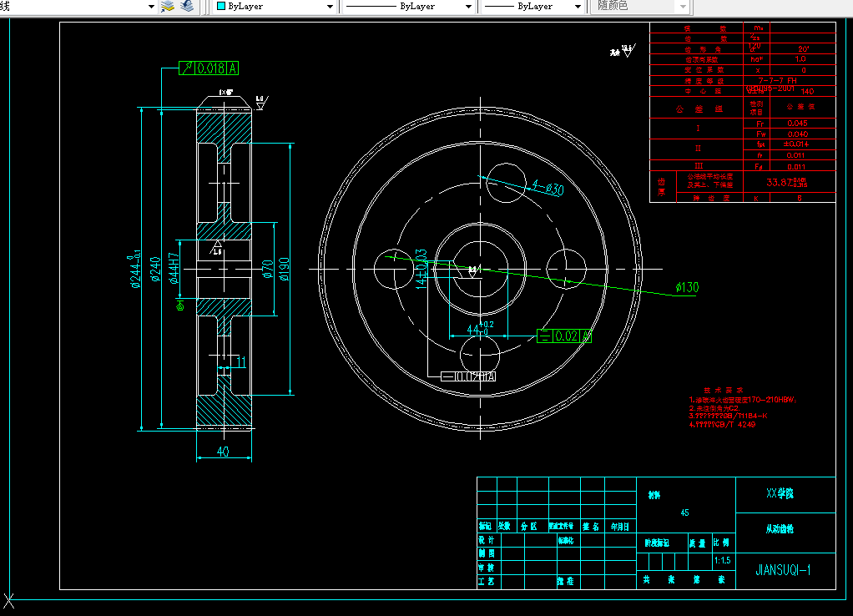Screen dimensions: 853x616
Task: Select the 1:1.5 scale value
Action: [723, 561]
